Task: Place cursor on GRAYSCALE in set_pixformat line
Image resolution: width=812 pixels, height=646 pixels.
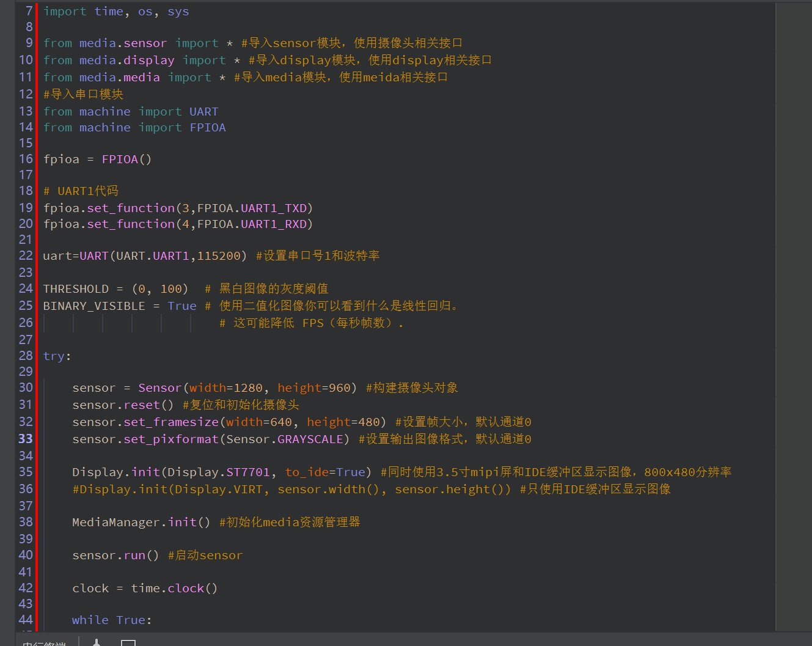Action: (x=310, y=439)
